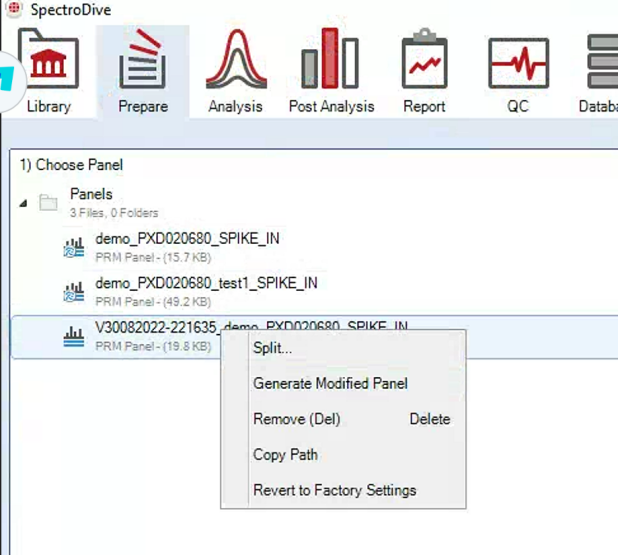Click the 'PRM Panel - (19.8 KB)' text
This screenshot has width=618, height=555.
coord(153,346)
